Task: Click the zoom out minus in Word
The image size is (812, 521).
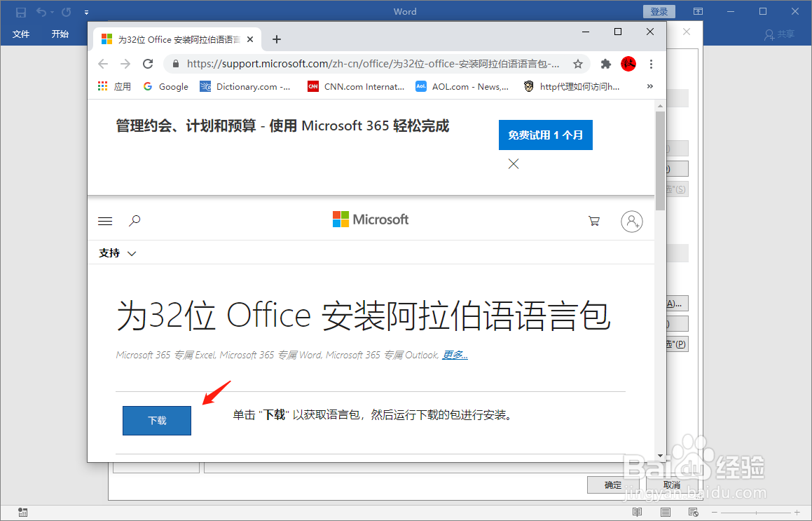Action: pyautogui.click(x=715, y=512)
